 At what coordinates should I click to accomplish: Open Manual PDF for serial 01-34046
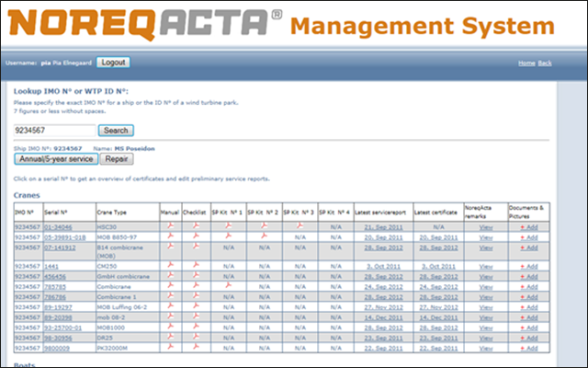(171, 225)
